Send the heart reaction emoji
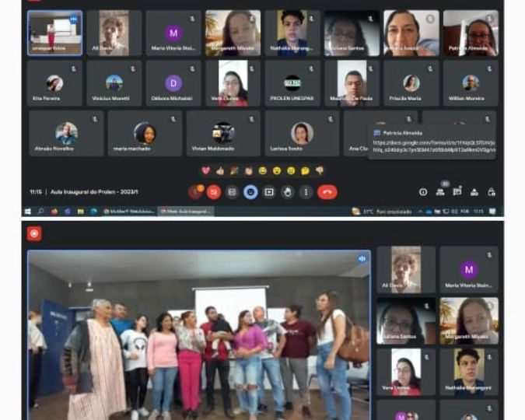The height and width of the screenshot is (420, 525). tap(205, 171)
